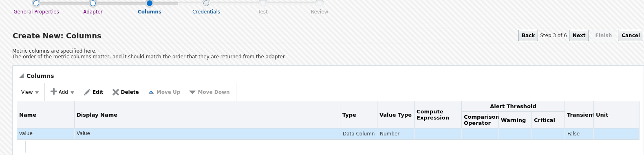Click the Value Type column header
Viewport: 644px width, 155px height.
tap(396, 115)
